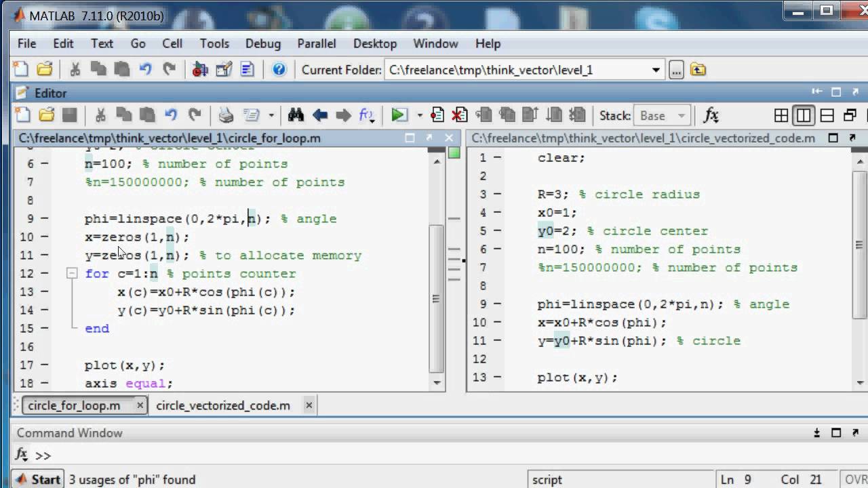This screenshot has width=868, height=488.
Task: Click the vertical scrollbar thumb of circle_vectorized_code.m
Action: 861,245
